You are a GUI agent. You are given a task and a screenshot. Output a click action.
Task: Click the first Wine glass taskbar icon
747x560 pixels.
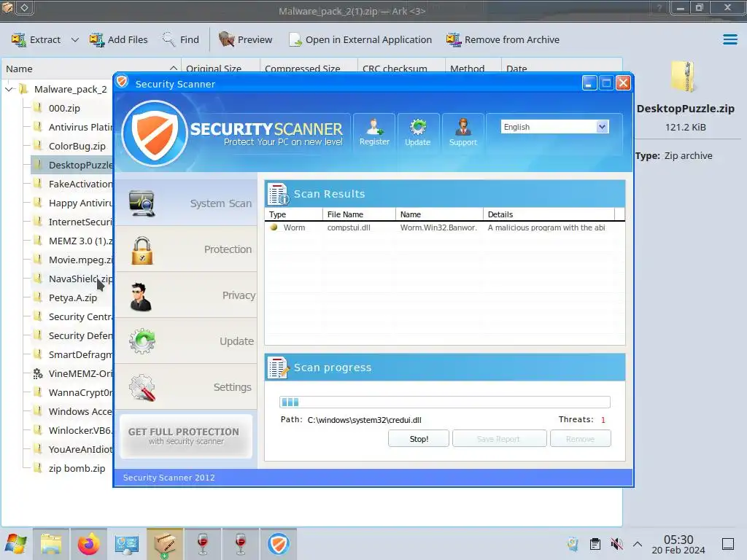203,544
